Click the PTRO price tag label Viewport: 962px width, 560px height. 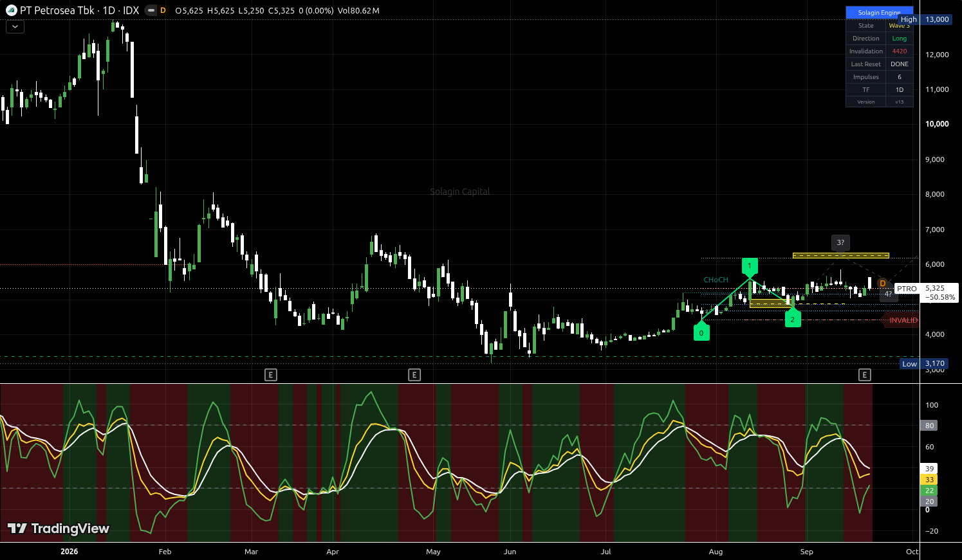click(x=907, y=289)
